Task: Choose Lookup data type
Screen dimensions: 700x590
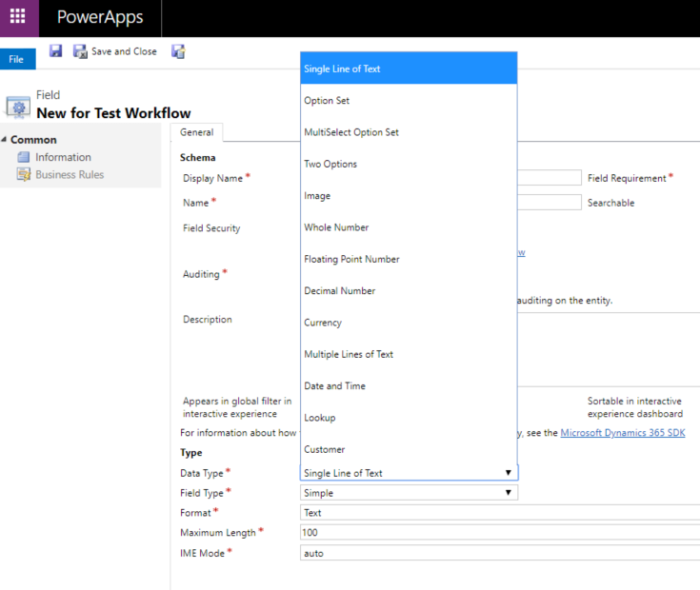Action: click(409, 418)
